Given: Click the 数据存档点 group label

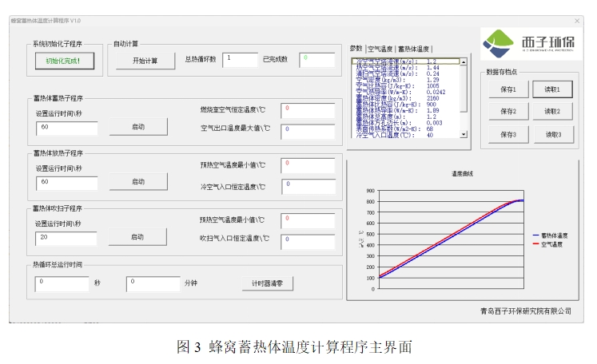Looking at the screenshot, I should pyautogui.click(x=502, y=72).
